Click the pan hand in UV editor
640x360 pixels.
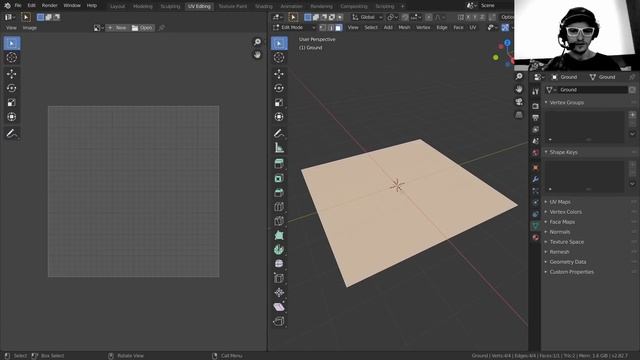click(257, 55)
